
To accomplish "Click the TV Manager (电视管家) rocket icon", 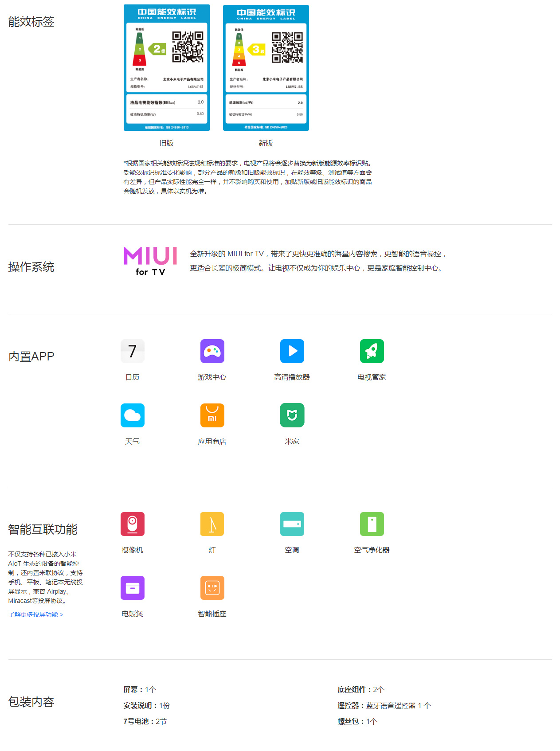I will 372,351.
